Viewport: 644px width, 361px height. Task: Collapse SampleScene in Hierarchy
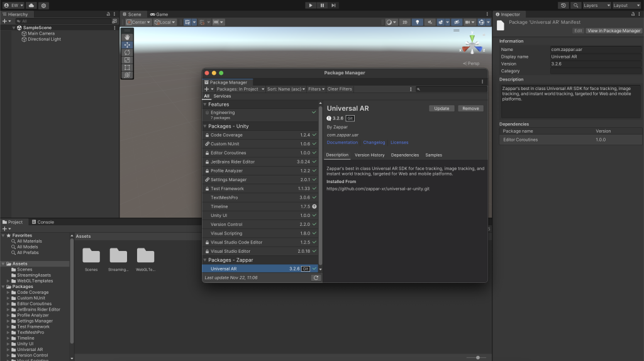click(14, 28)
